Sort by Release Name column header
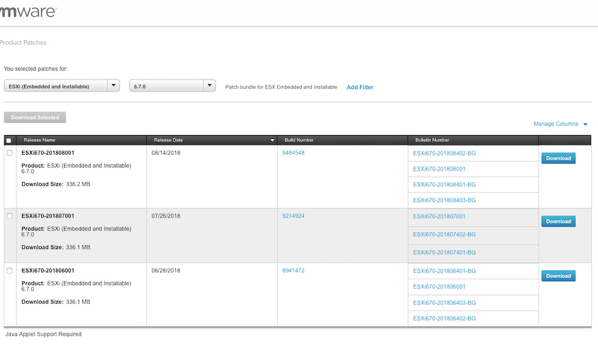The image size is (598, 364). point(39,140)
